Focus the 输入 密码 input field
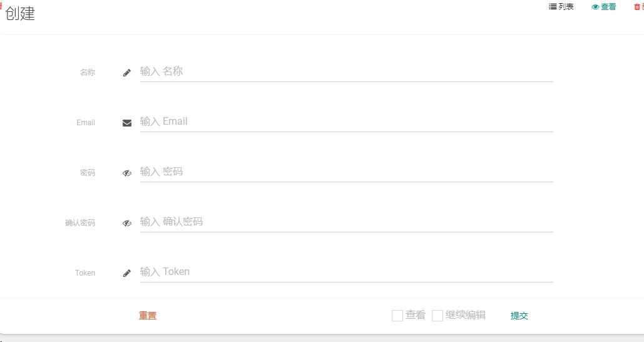This screenshot has height=342, width=644. [347, 172]
